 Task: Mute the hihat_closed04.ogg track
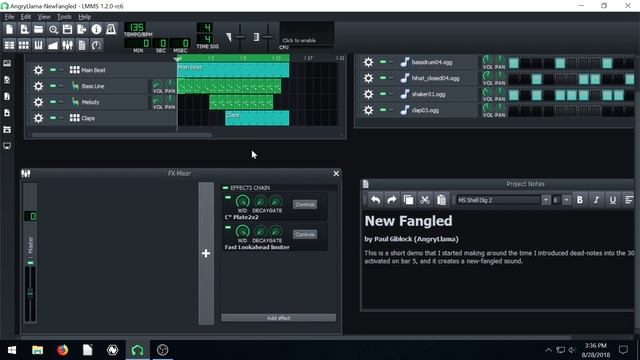383,78
